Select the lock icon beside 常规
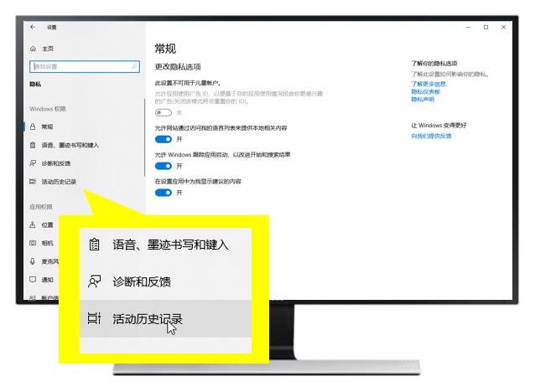 point(33,126)
